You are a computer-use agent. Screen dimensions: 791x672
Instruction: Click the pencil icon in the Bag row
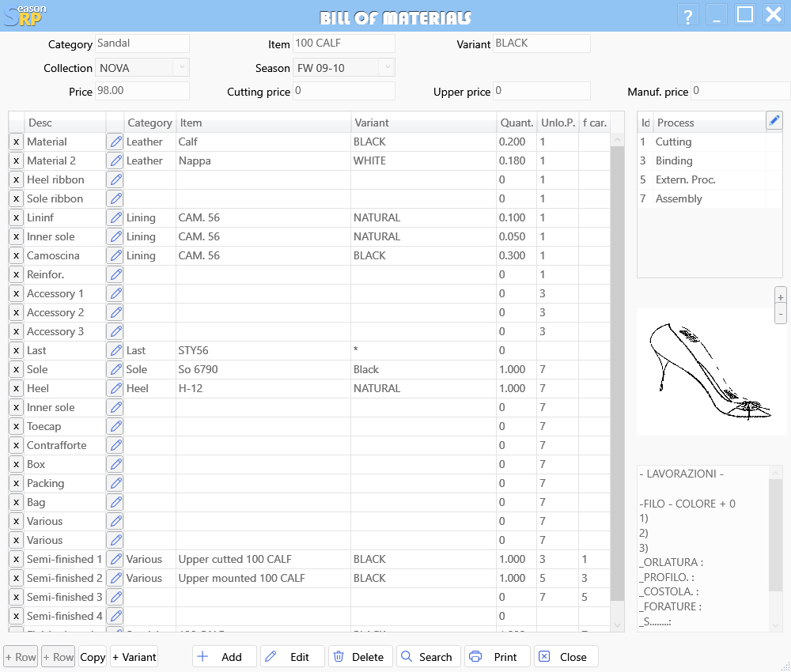click(x=115, y=502)
